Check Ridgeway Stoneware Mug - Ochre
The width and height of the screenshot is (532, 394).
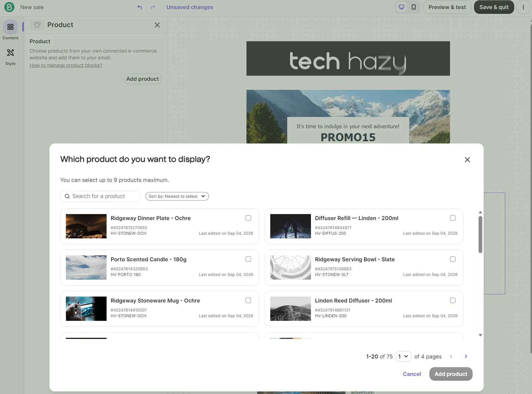click(x=248, y=300)
